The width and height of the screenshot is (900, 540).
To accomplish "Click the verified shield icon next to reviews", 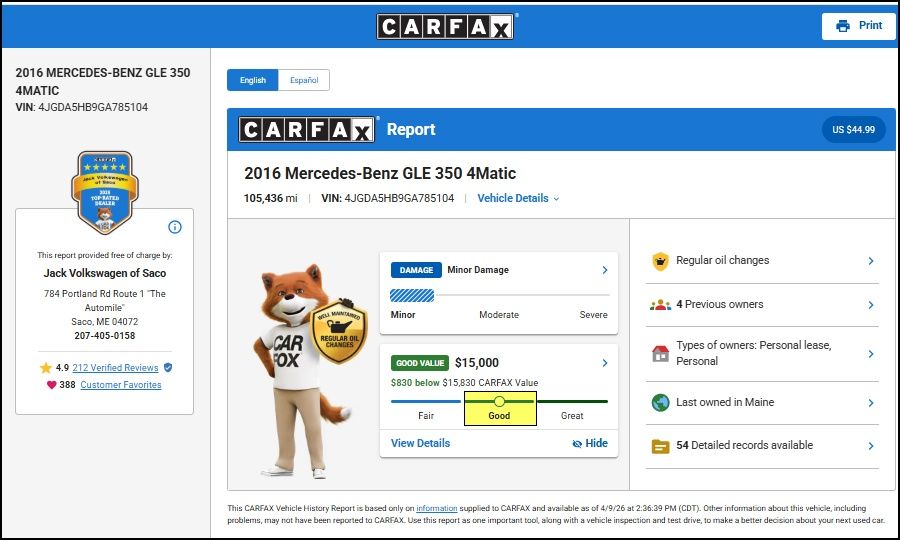I will tap(168, 368).
